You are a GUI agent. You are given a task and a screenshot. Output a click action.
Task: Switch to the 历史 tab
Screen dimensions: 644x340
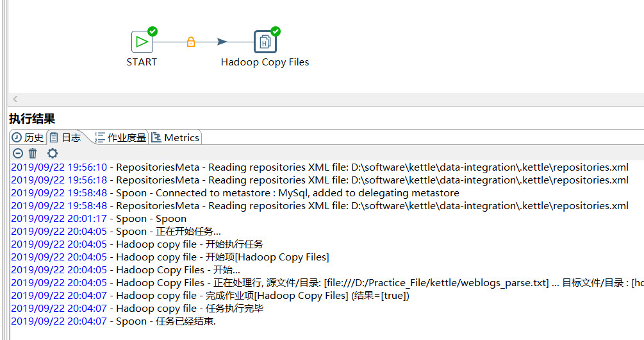pyautogui.click(x=28, y=137)
